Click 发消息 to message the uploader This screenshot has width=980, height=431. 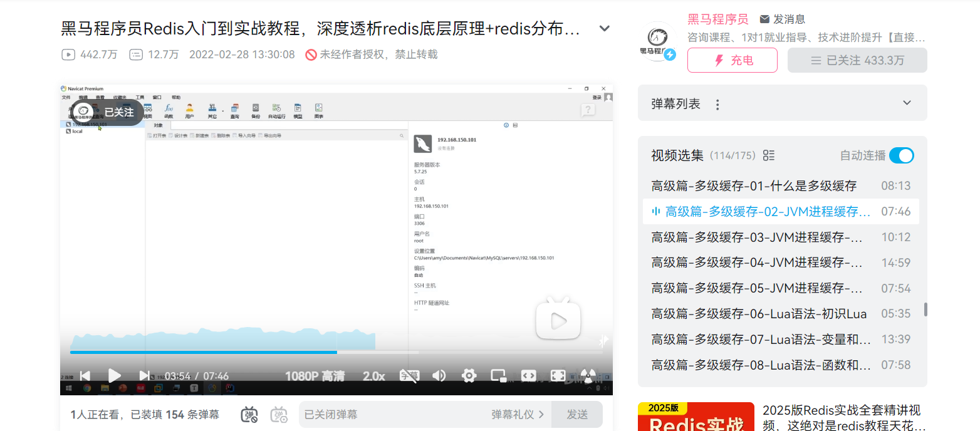point(783,19)
